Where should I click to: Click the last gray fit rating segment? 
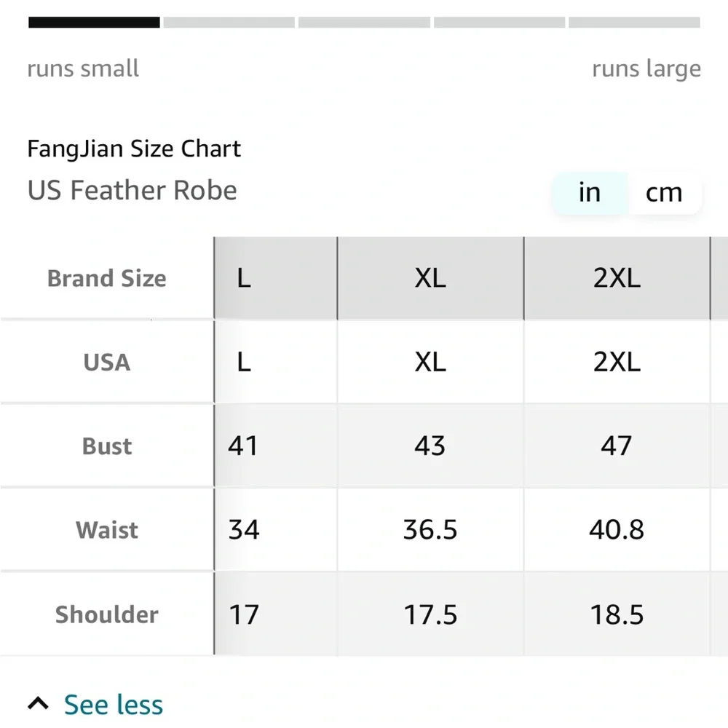pyautogui.click(x=634, y=23)
